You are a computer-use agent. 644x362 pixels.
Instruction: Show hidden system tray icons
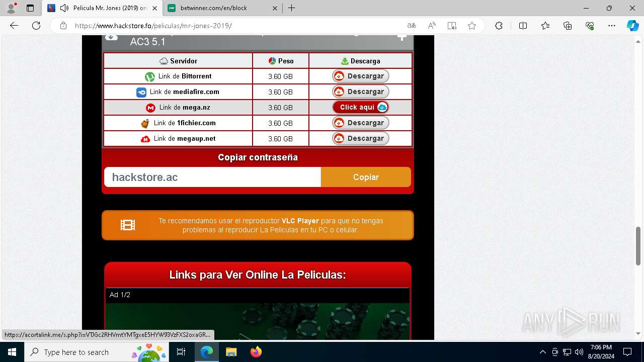[542, 352]
